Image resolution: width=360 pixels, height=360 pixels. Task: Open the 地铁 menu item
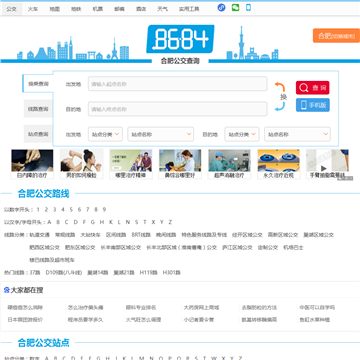click(76, 9)
